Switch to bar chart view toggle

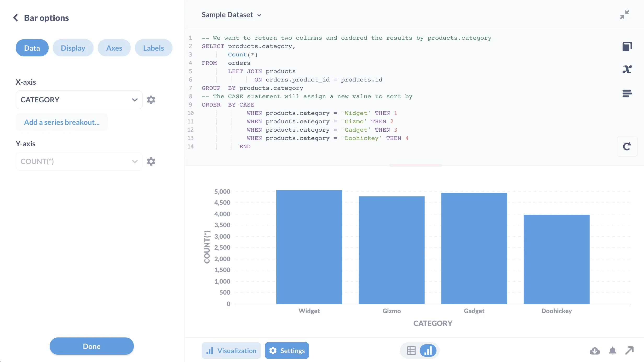[428, 351]
